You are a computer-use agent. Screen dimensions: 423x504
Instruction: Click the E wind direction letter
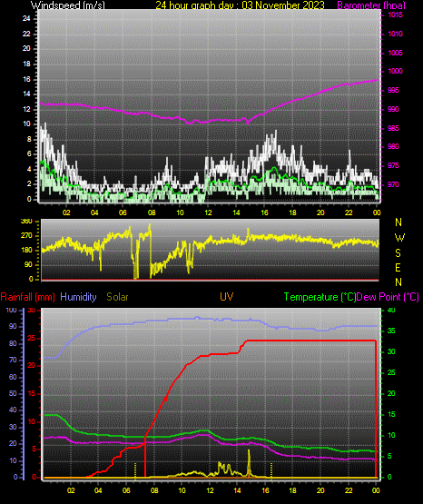[x=398, y=267]
